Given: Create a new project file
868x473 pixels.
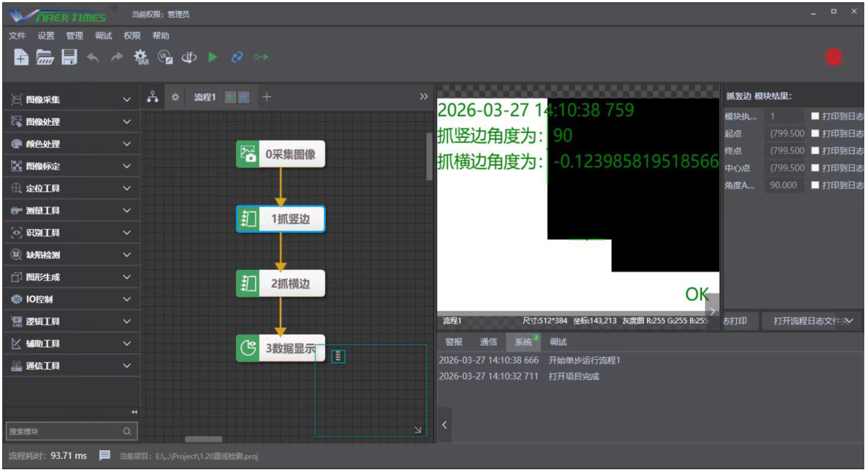Looking at the screenshot, I should pyautogui.click(x=21, y=57).
